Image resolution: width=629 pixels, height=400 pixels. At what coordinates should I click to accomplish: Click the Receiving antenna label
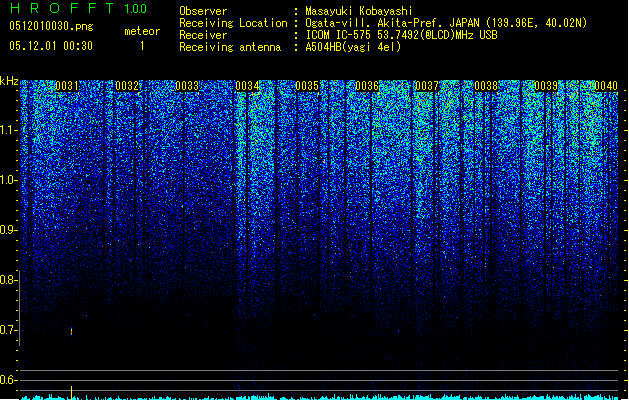tap(230, 47)
